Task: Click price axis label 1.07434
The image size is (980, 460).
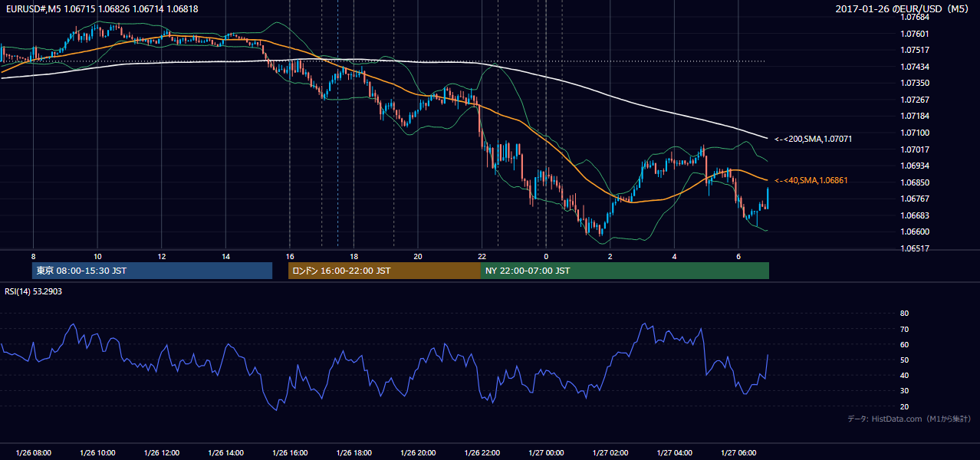Action: (915, 67)
